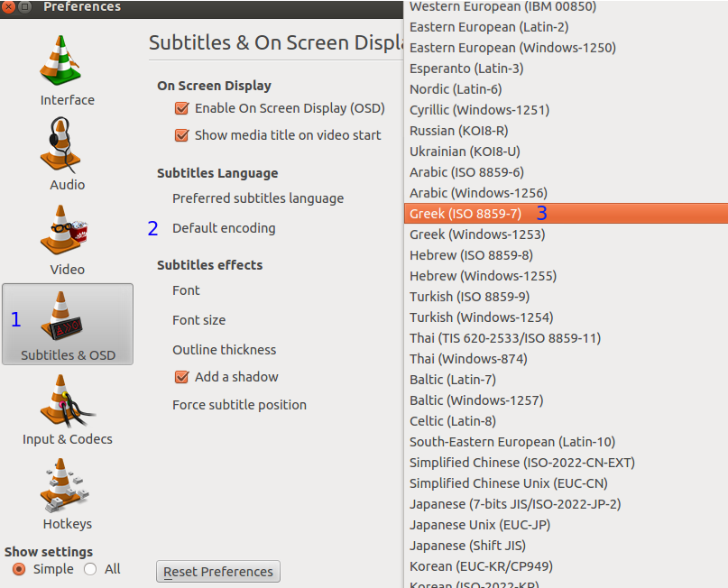Select the Simple show settings radio button
The image size is (728, 588).
pyautogui.click(x=18, y=569)
